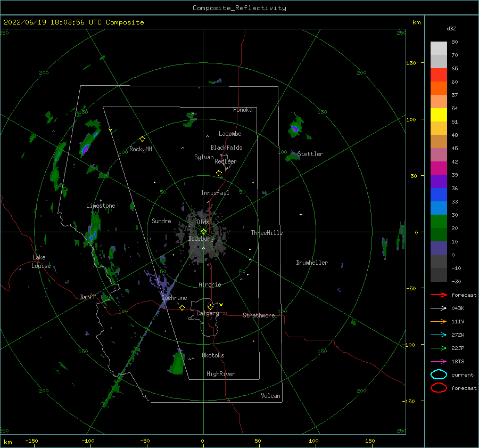The height and width of the screenshot is (448, 479).
Task: Click the radar center marker at Didsbury
Action: [x=203, y=232]
